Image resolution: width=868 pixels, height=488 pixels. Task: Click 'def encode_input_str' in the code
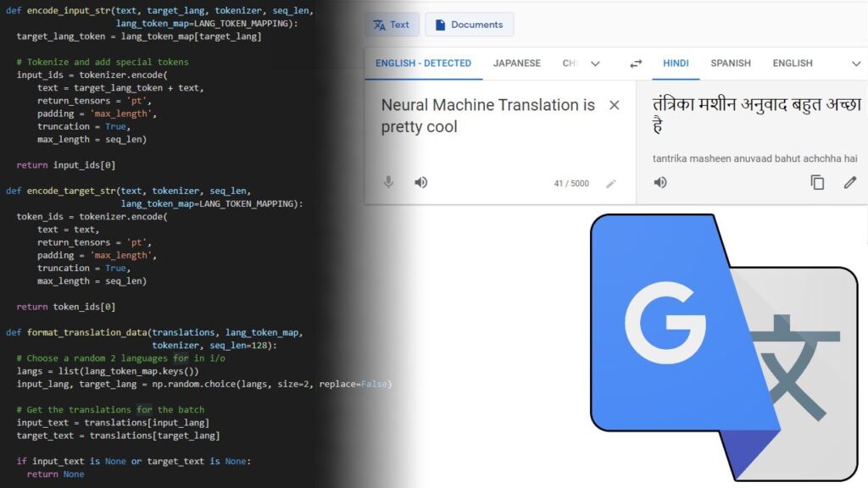click(x=58, y=10)
